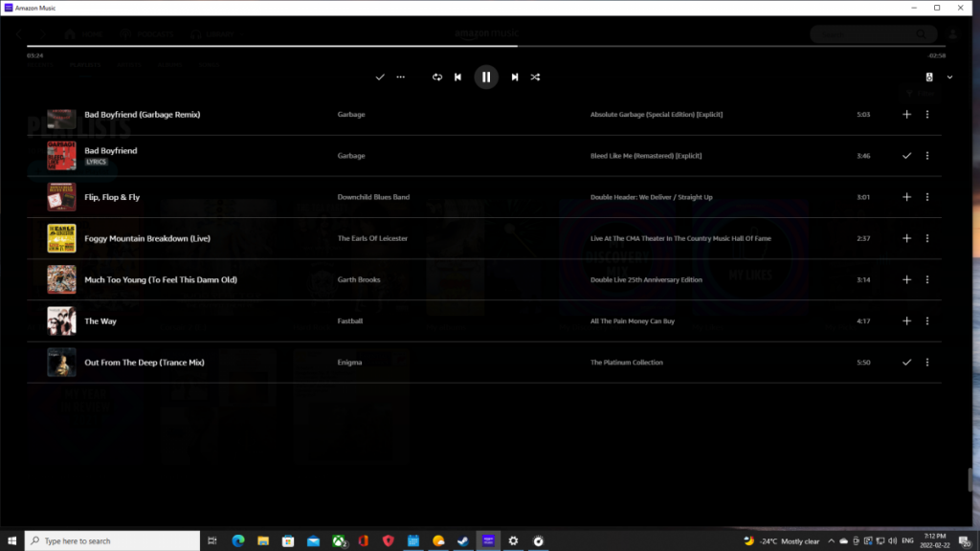Image resolution: width=980 pixels, height=551 pixels.
Task: Toggle library checkmark for Bad Boyfriend
Action: [906, 156]
